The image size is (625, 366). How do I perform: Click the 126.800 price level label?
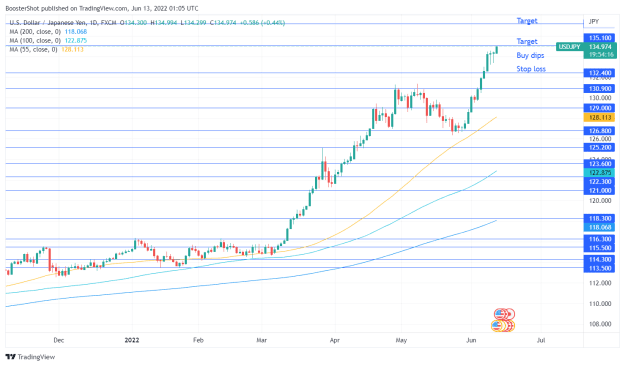coord(599,131)
